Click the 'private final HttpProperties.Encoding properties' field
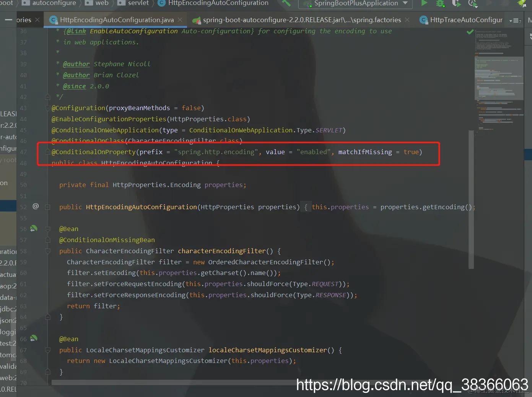Viewport: 532px width, 397px height. pyautogui.click(x=153, y=185)
